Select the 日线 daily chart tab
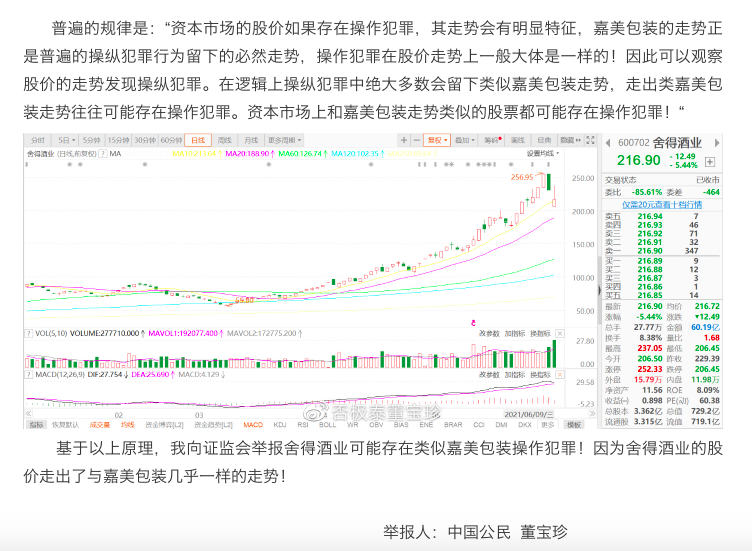Screen dimensions: 752x551 (198, 140)
